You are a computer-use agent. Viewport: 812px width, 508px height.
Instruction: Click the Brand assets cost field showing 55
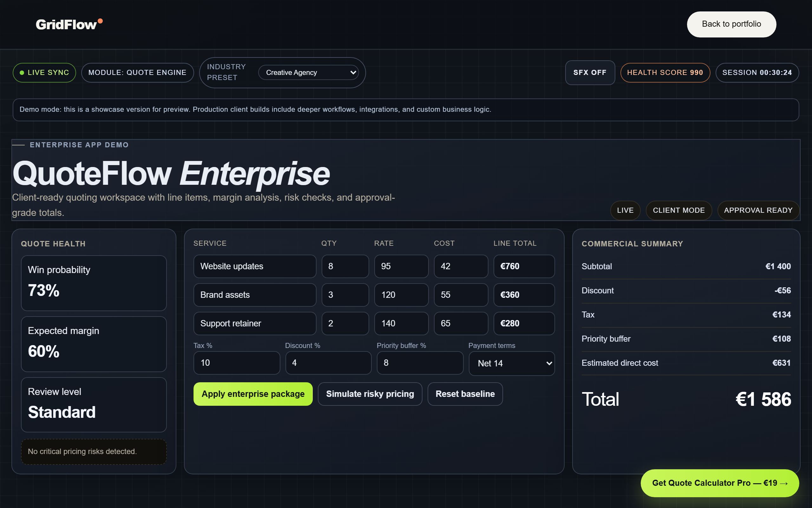click(x=461, y=295)
